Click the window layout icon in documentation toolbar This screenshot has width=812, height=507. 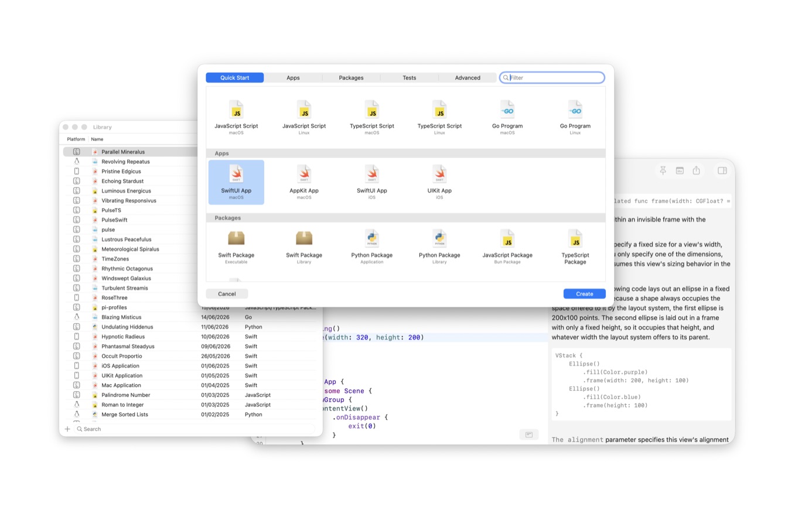click(x=680, y=170)
